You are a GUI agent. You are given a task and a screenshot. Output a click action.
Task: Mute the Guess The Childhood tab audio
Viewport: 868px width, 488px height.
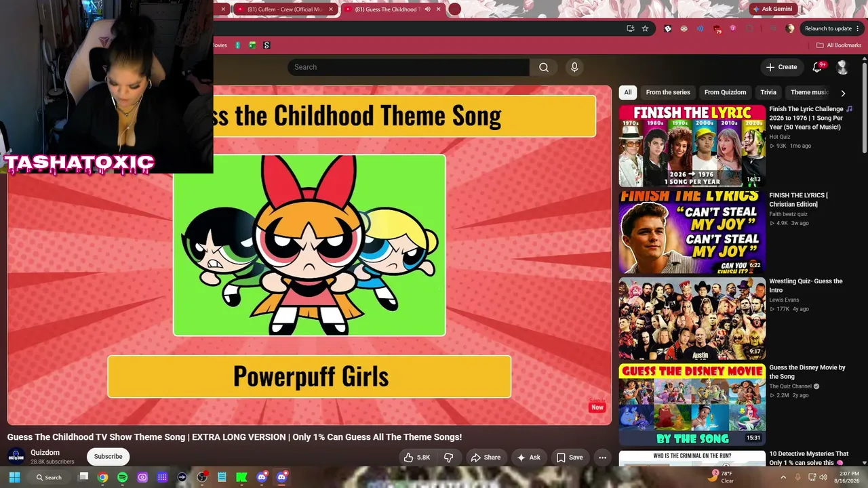pyautogui.click(x=427, y=9)
